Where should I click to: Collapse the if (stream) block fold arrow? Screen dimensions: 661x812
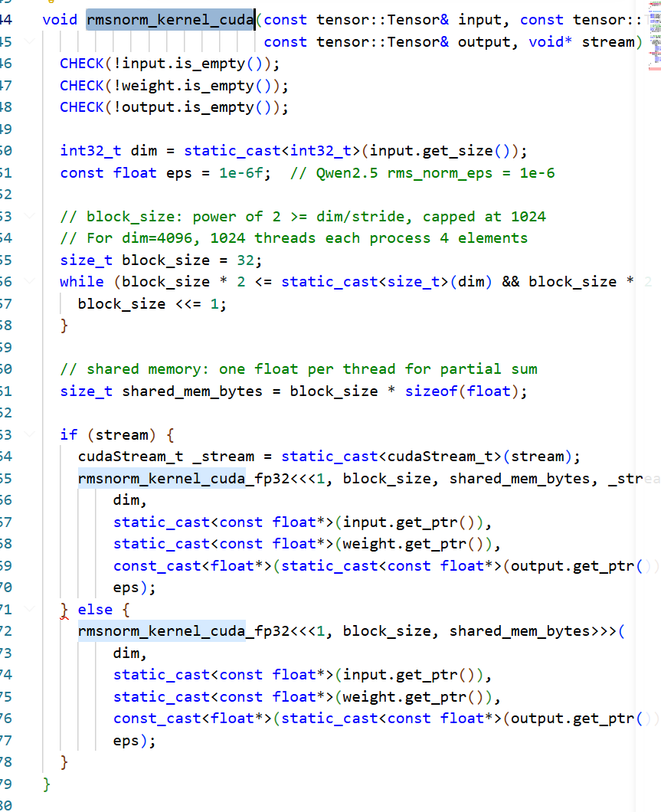click(x=30, y=434)
